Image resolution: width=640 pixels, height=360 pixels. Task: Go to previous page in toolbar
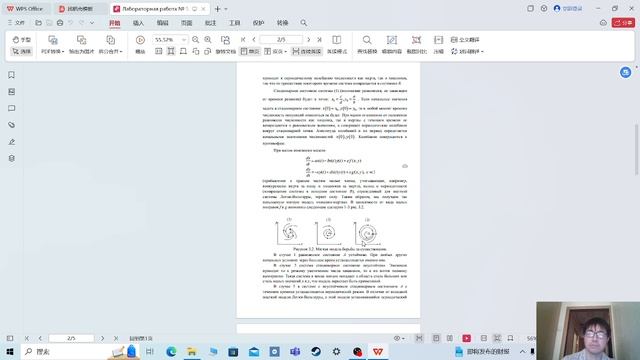254,40
